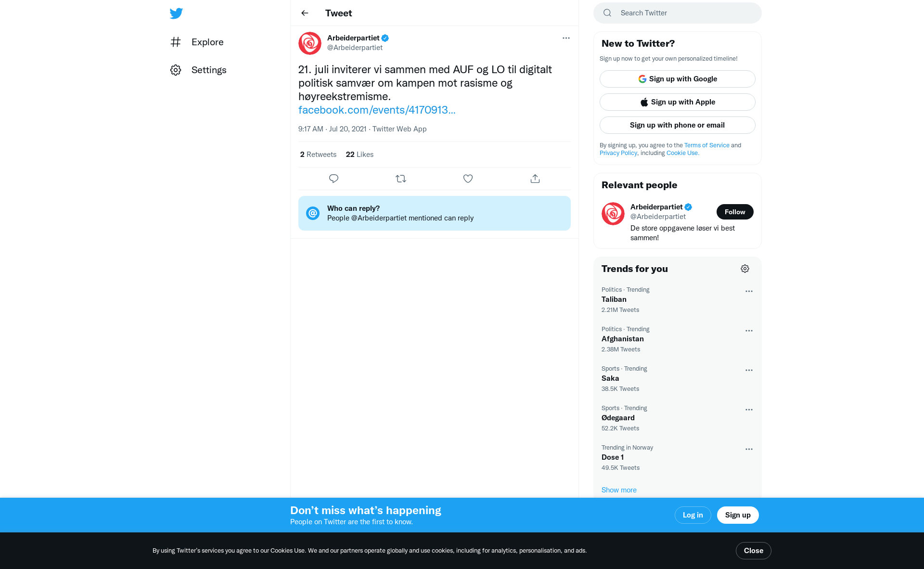The height and width of the screenshot is (569, 924).
Task: Click the reply speech bubble icon
Action: [334, 179]
